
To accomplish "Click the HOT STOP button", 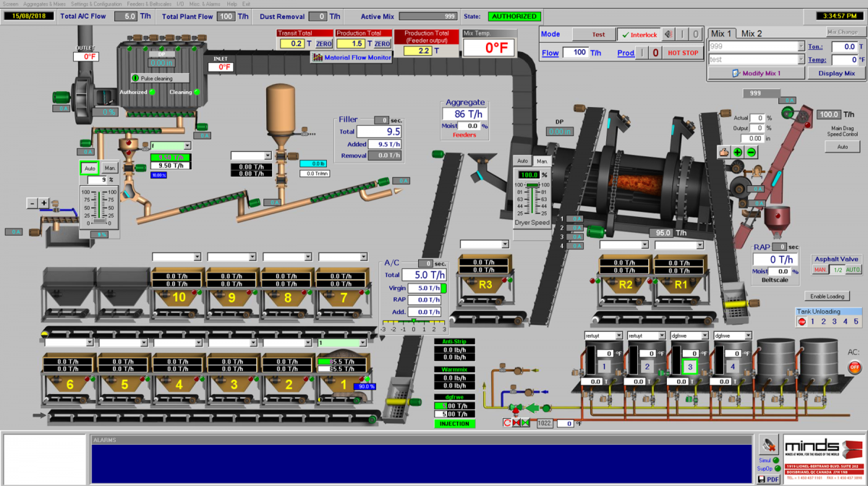I will click(683, 52).
